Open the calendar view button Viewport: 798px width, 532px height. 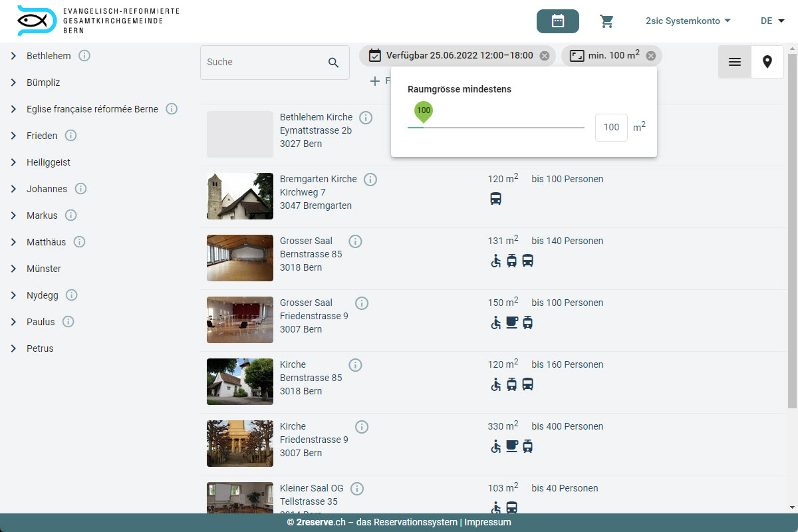point(557,21)
